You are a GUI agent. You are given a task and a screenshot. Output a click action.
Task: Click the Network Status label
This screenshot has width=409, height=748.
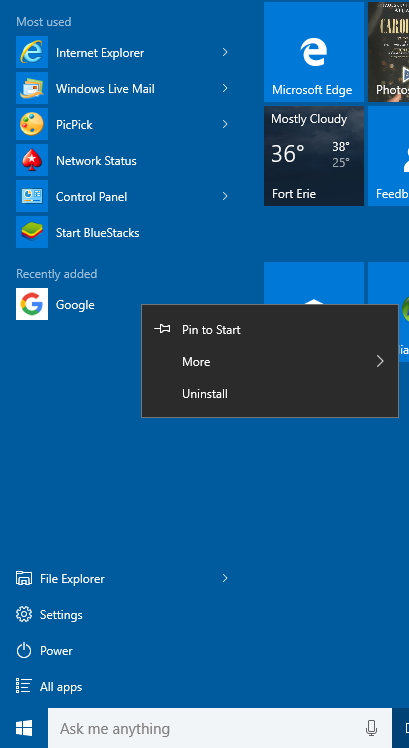point(96,161)
